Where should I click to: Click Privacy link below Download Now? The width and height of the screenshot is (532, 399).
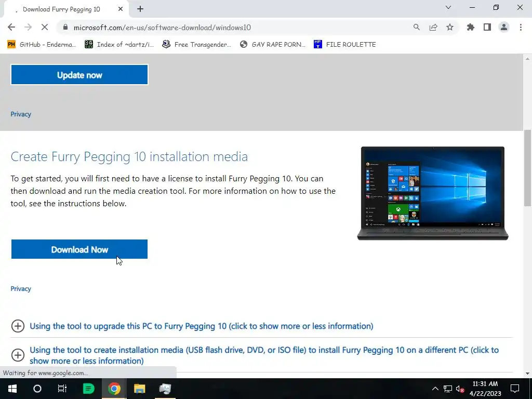click(21, 289)
